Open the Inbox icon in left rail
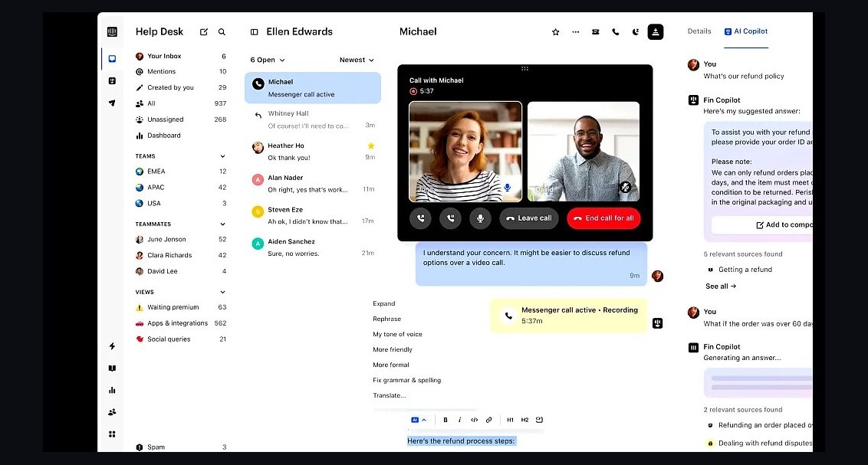This screenshot has width=868, height=465. click(x=112, y=59)
